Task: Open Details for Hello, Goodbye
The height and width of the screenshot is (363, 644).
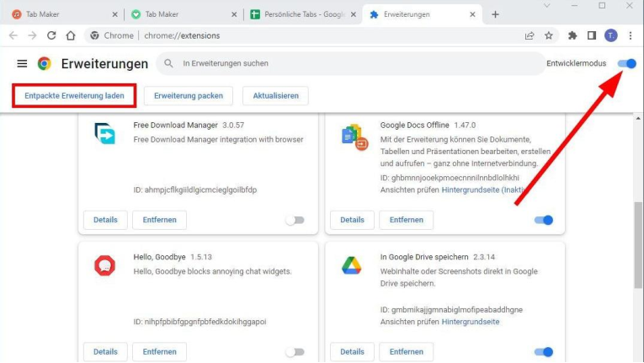Action: [105, 352]
